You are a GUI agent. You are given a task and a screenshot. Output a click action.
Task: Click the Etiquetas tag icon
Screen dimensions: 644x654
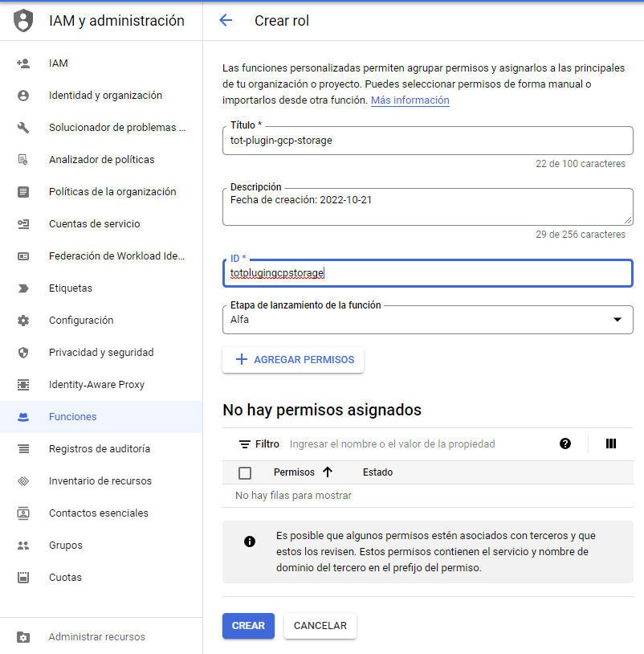tap(23, 288)
